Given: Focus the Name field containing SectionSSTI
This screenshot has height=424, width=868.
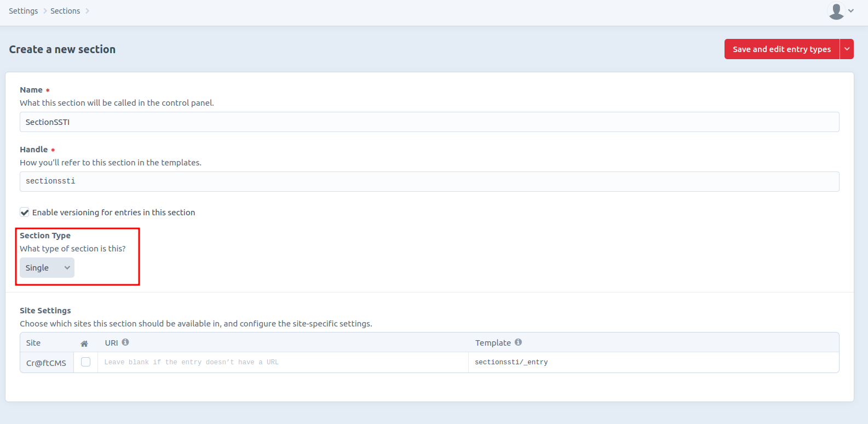Looking at the screenshot, I should click(429, 122).
